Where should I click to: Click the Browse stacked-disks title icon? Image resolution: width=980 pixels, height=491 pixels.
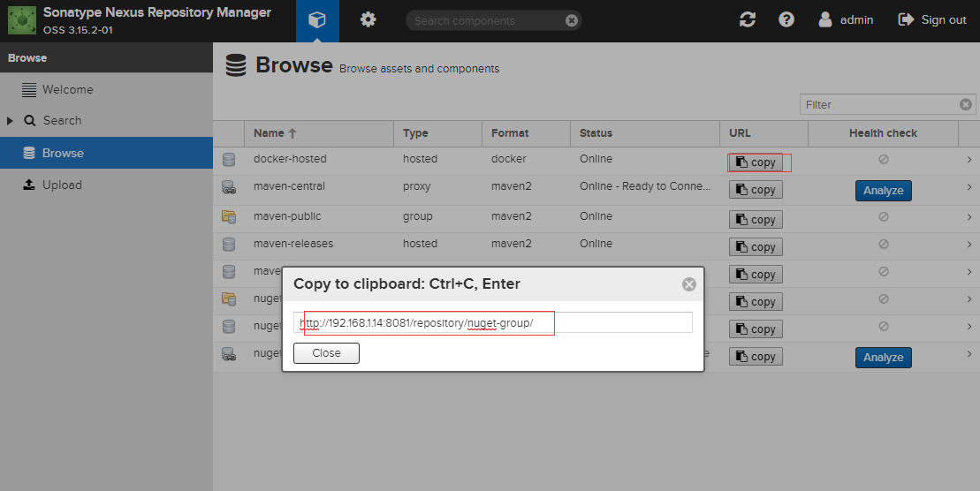point(236,65)
